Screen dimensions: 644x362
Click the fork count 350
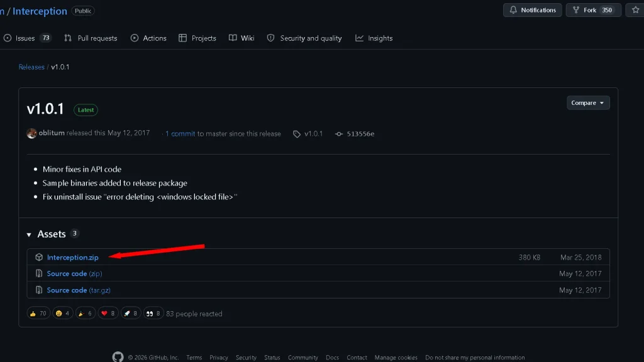607,10
